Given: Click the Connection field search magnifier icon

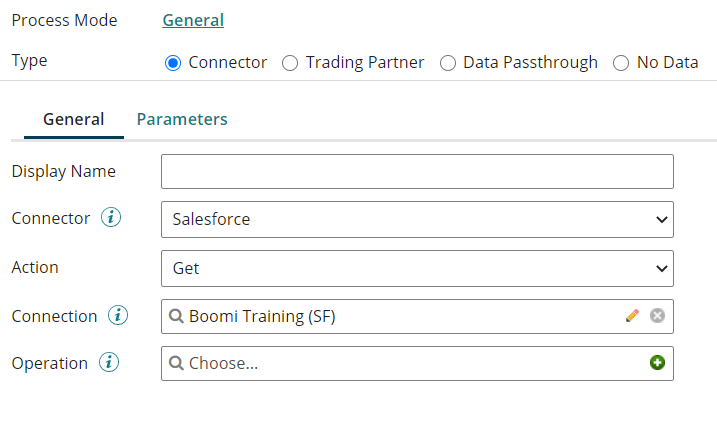Looking at the screenshot, I should pyautogui.click(x=177, y=316).
